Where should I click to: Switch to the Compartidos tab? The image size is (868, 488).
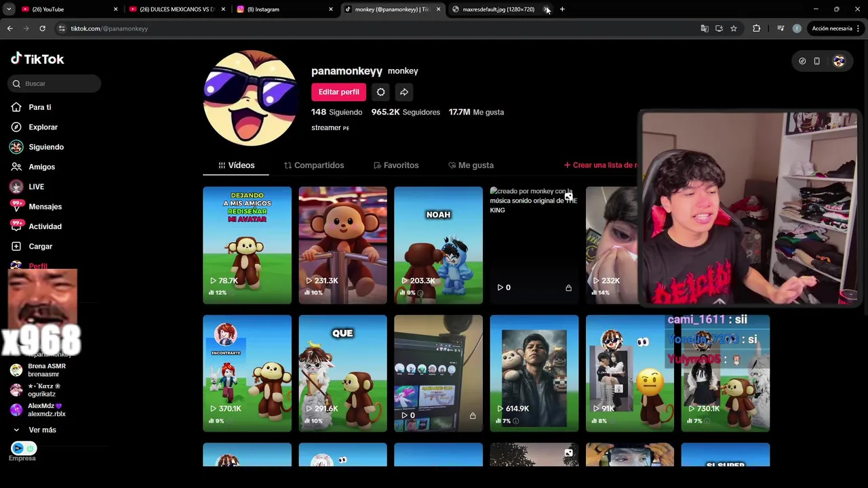[314, 165]
